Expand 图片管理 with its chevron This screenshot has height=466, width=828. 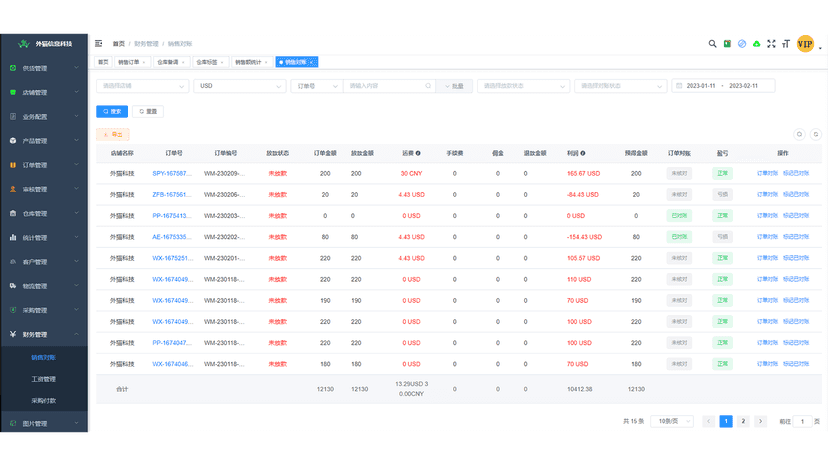[76, 423]
